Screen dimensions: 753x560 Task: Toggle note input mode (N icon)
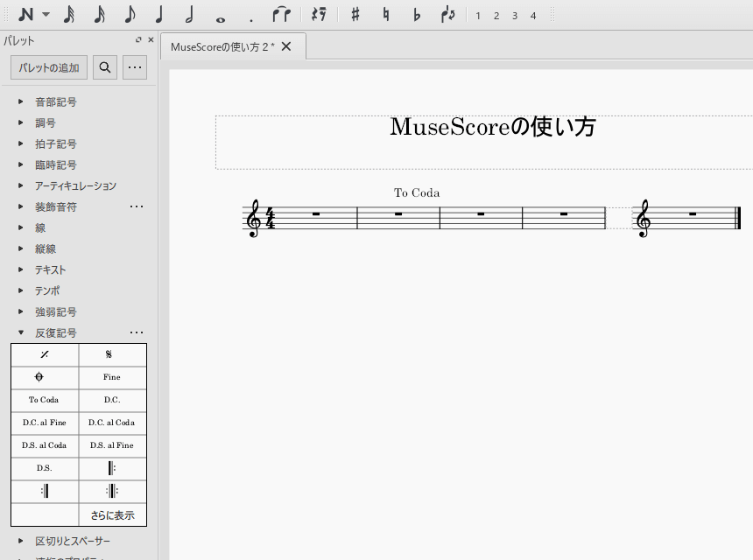click(x=26, y=15)
